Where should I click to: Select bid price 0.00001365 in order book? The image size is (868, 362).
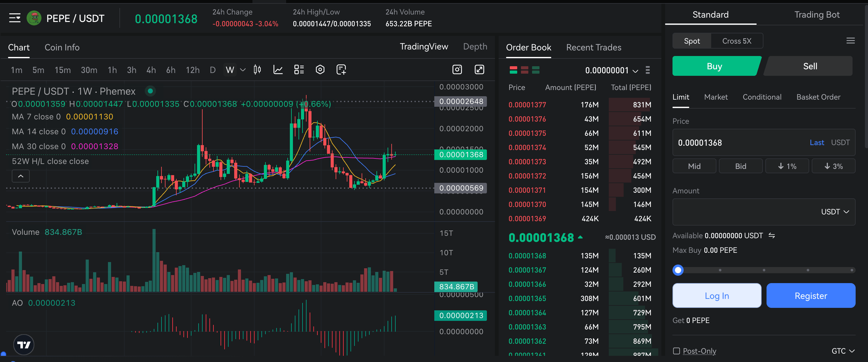pos(527,299)
